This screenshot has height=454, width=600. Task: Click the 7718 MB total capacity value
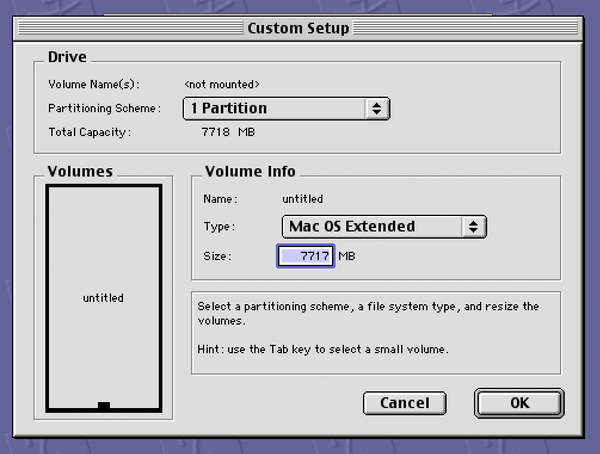click(x=228, y=132)
